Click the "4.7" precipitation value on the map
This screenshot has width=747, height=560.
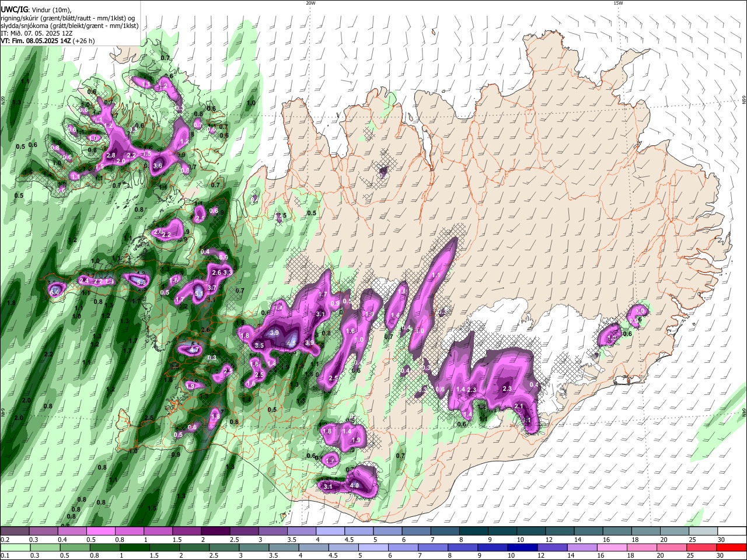point(195,350)
